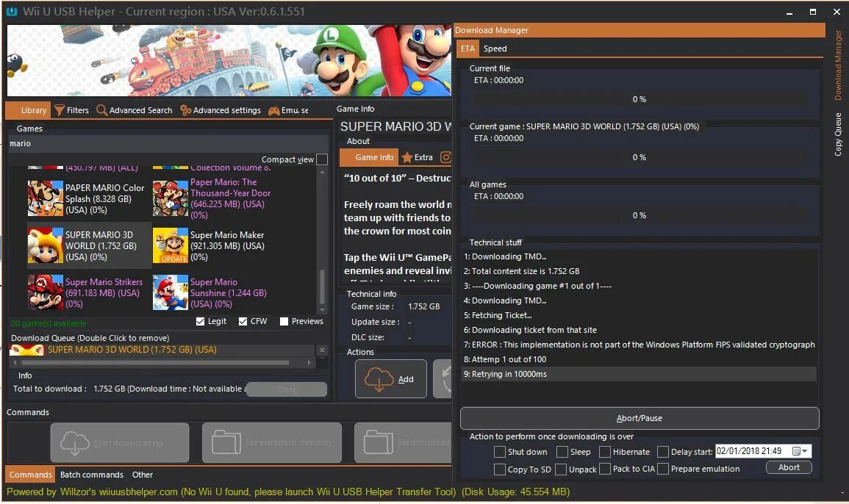The height and width of the screenshot is (504, 849).
Task: Select Paper Mario Thousand-Year Door thumbnail
Action: 171,198
